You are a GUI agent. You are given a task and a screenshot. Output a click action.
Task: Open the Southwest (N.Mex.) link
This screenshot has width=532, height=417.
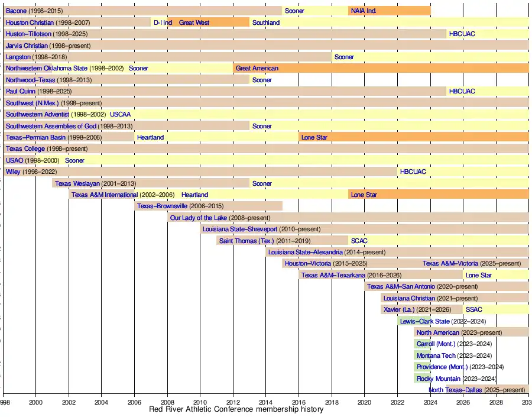33,104
